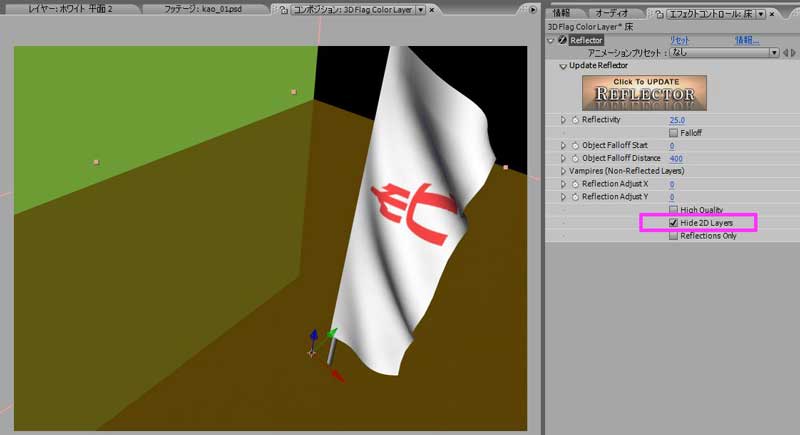Enable the High Quality checkbox
The width and height of the screenshot is (800, 435).
tap(673, 210)
